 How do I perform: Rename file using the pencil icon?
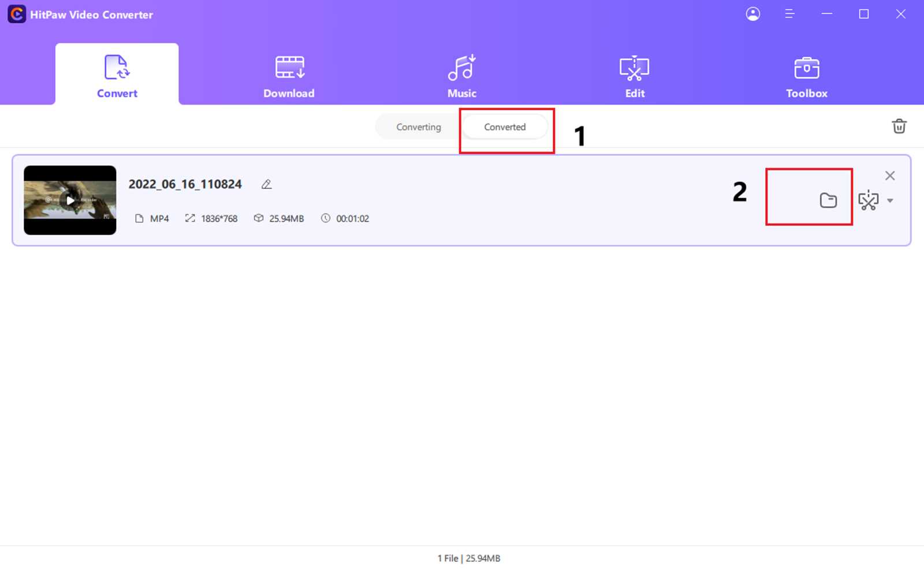(266, 184)
